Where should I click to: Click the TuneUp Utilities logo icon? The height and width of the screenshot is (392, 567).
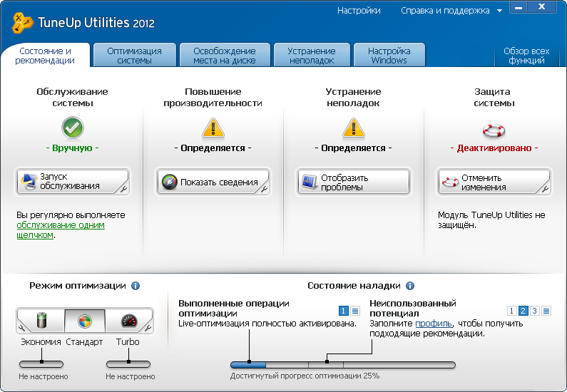(22, 23)
